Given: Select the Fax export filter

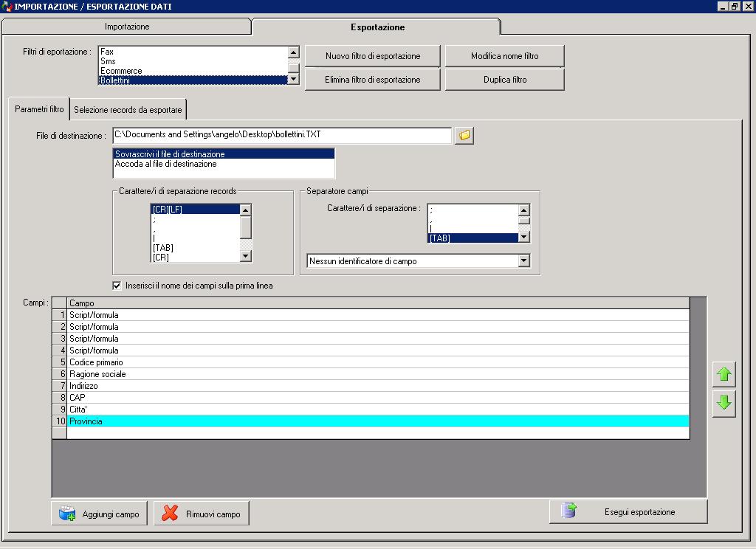Looking at the screenshot, I should [193, 52].
